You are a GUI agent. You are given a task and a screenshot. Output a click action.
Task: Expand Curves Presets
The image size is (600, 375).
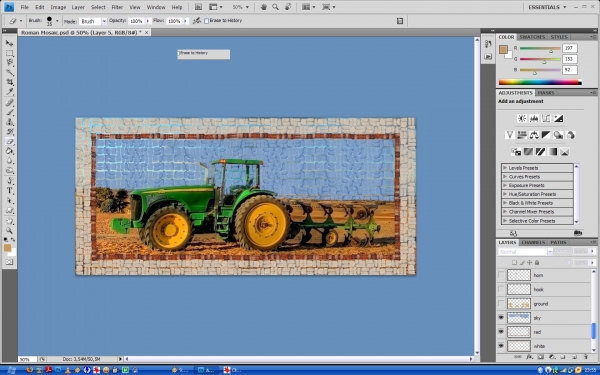(x=505, y=176)
